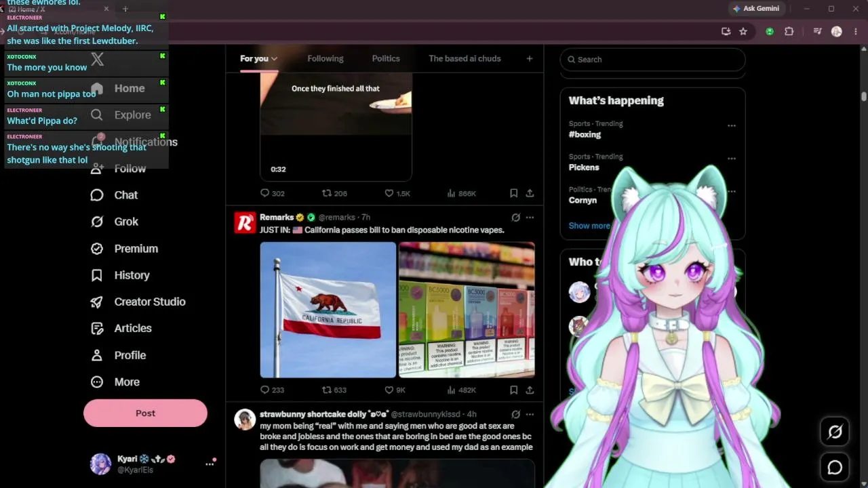
Task: Open the For you feed dropdown
Action: [x=258, y=59]
